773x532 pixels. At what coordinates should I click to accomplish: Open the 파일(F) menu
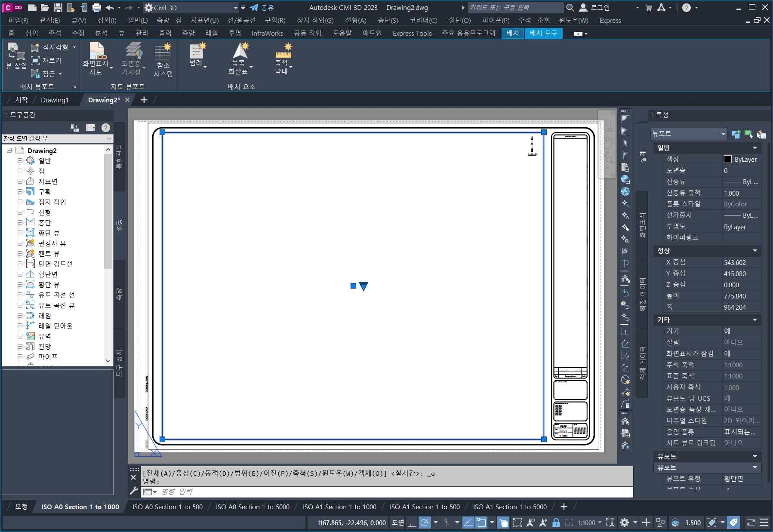pyautogui.click(x=18, y=20)
